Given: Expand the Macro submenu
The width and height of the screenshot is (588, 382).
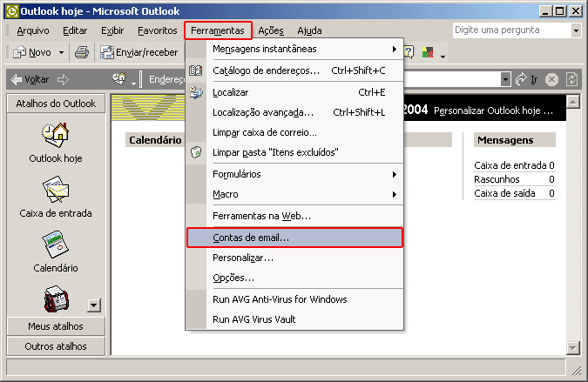Looking at the screenshot, I should [x=294, y=194].
